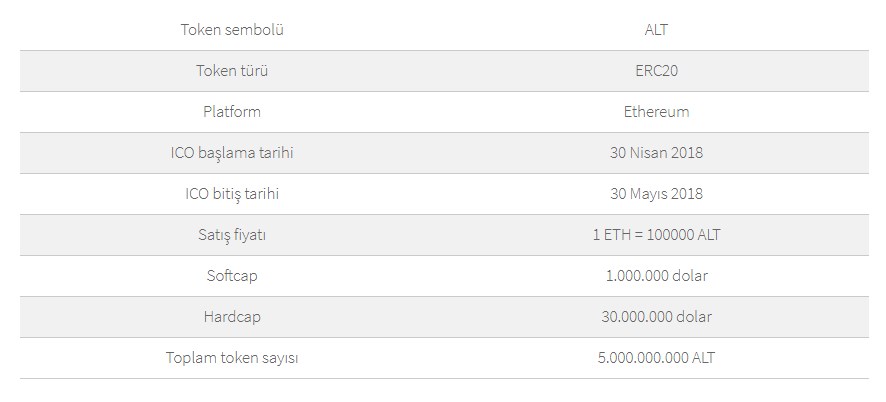Select the ERC20 token type value
Screen dimensions: 886x402
pos(656,71)
